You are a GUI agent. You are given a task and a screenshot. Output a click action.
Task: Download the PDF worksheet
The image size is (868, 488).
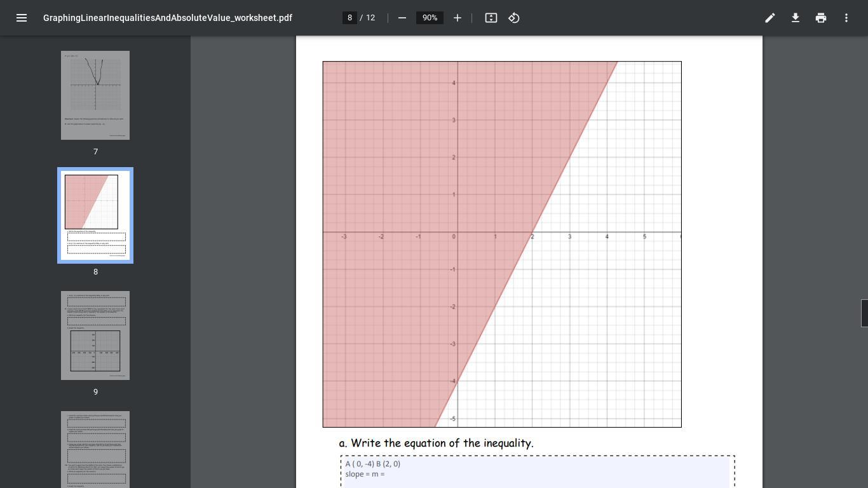tap(796, 18)
